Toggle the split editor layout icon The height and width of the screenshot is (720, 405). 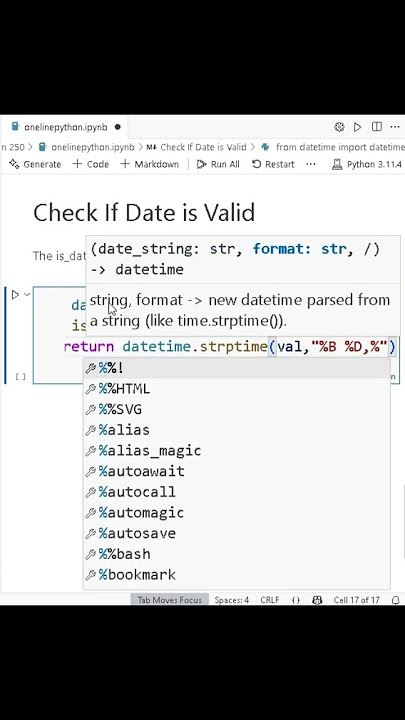377,127
